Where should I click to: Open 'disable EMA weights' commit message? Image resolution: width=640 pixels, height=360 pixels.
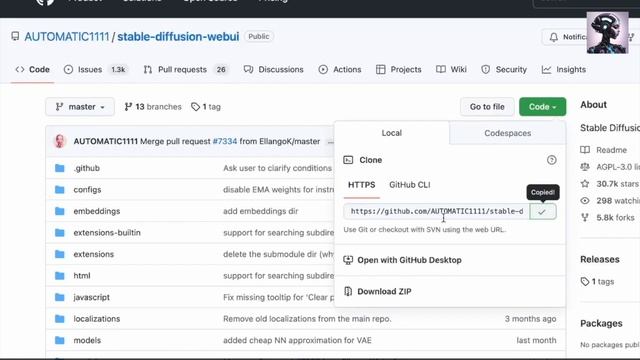(x=279, y=190)
